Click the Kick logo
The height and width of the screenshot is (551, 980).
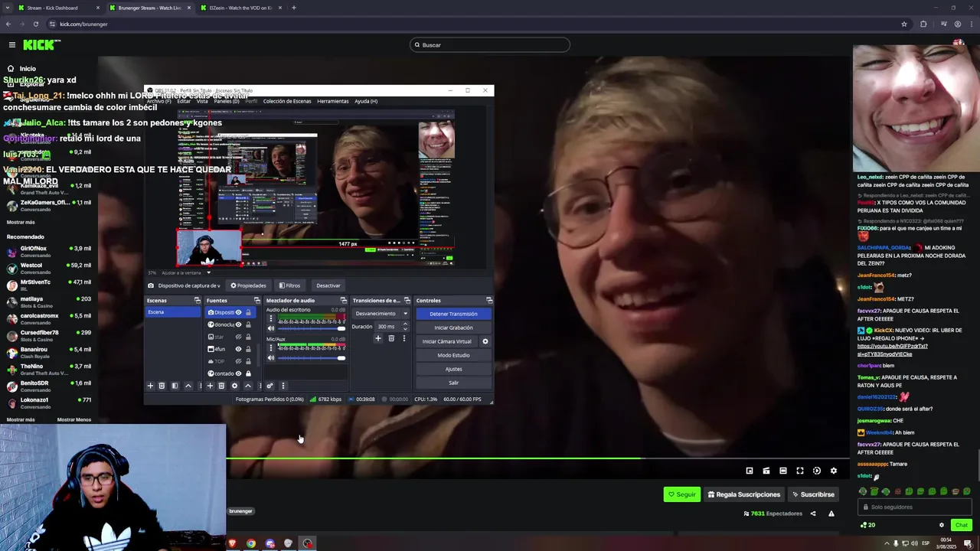(41, 44)
